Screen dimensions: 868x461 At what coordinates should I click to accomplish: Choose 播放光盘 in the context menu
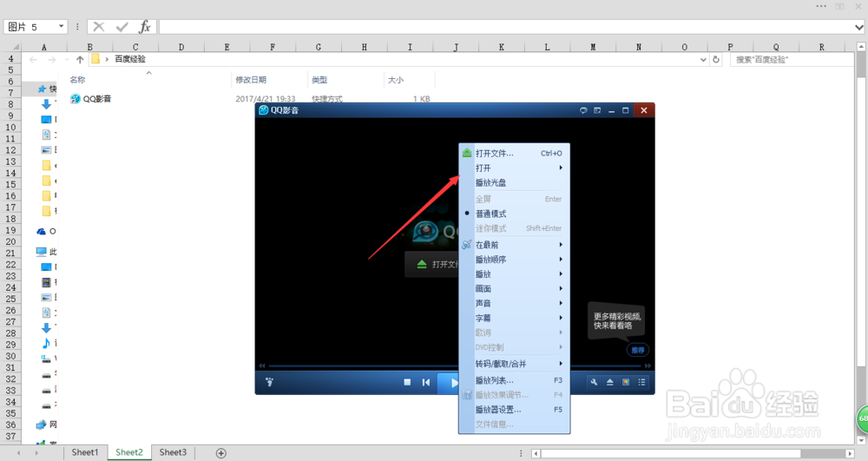point(514,182)
